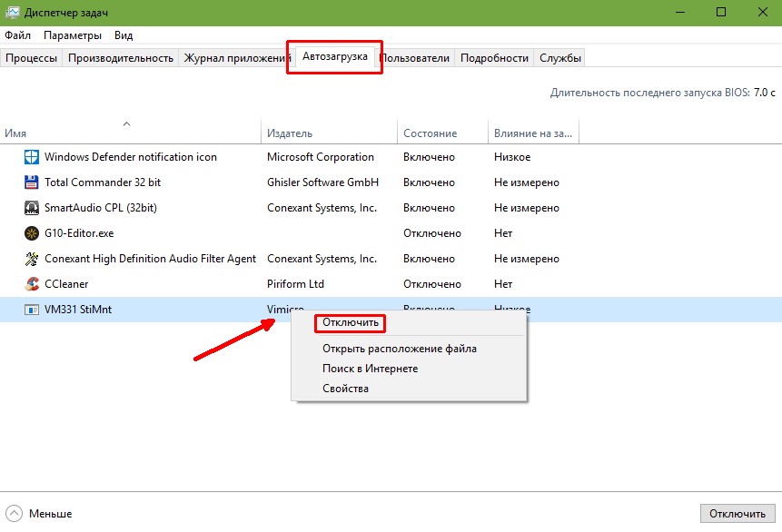Click the Ghisler Software GmbH publisher cell
This screenshot has height=532, width=782.
[322, 182]
